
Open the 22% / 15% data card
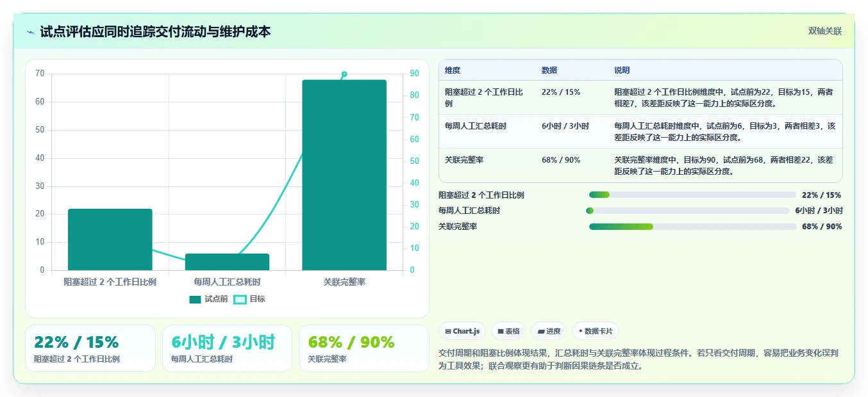90,348
